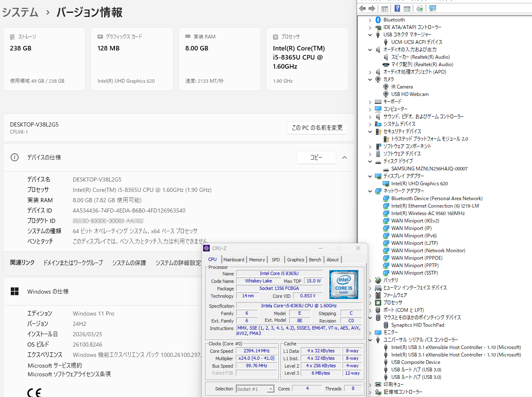Screen dimensions: 532x397
Task: Open the storage (ストレージ) 238 GB card
Action: pyautogui.click(x=44, y=59)
